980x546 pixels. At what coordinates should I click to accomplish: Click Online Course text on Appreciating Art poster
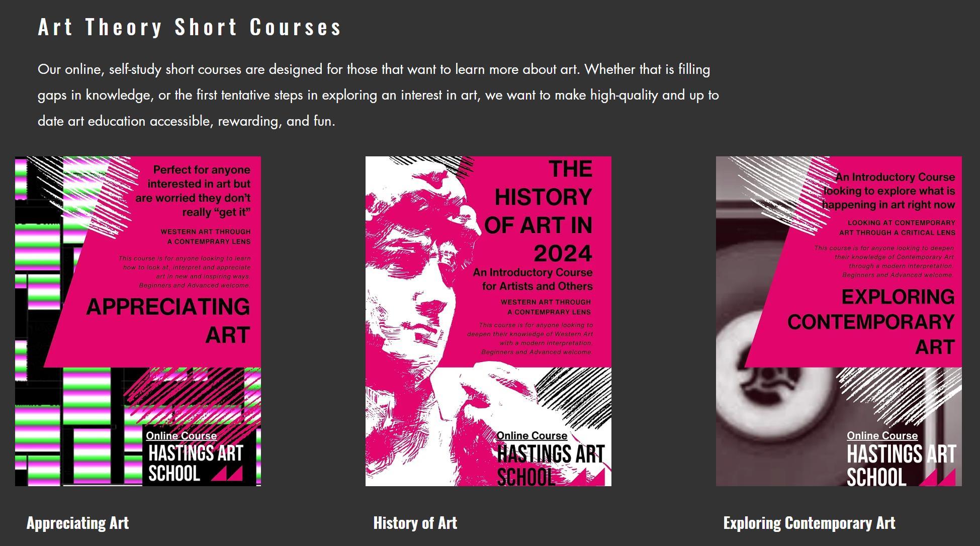pos(181,436)
